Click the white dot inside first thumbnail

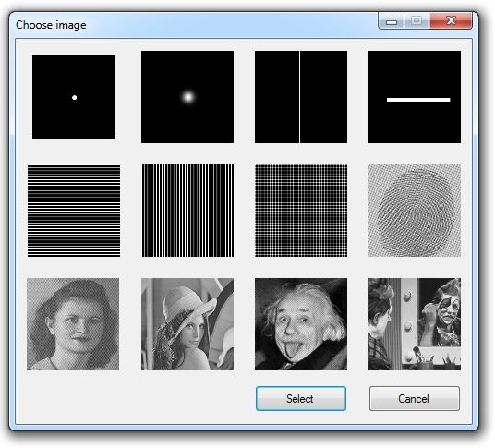pos(75,98)
